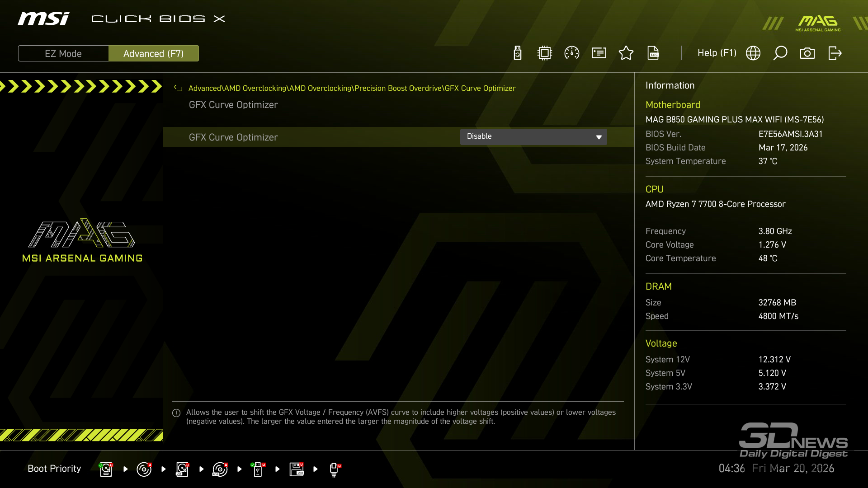868x488 pixels.
Task: Change language via globe icon
Action: pos(753,53)
